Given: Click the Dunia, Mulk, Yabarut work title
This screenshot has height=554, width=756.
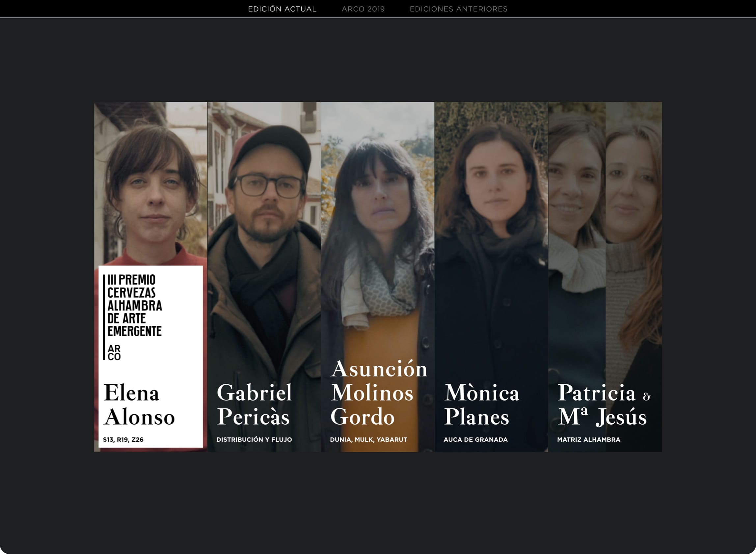Looking at the screenshot, I should click(368, 440).
